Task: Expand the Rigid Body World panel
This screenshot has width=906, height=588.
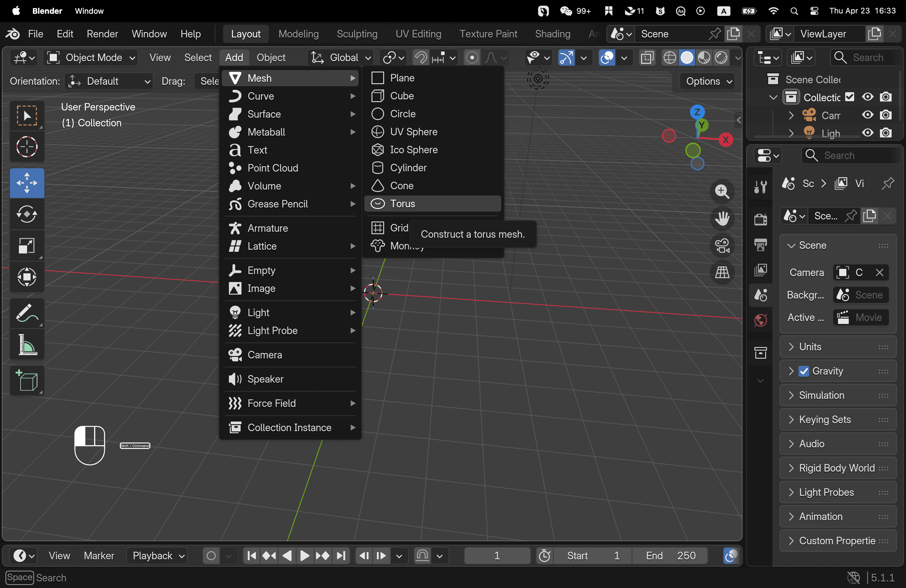Action: [837, 468]
